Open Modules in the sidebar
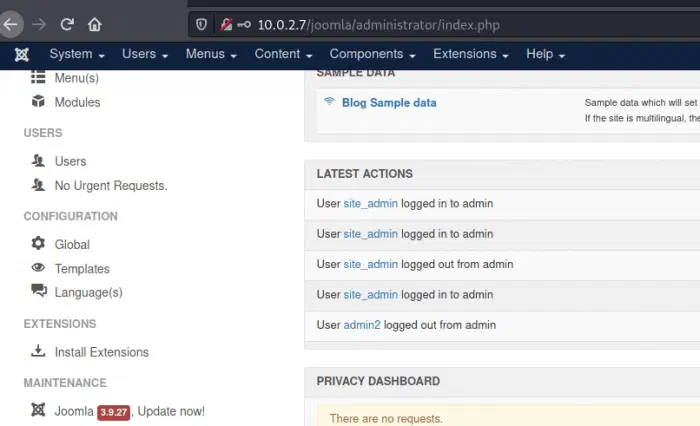This screenshot has height=426, width=700. tap(77, 102)
